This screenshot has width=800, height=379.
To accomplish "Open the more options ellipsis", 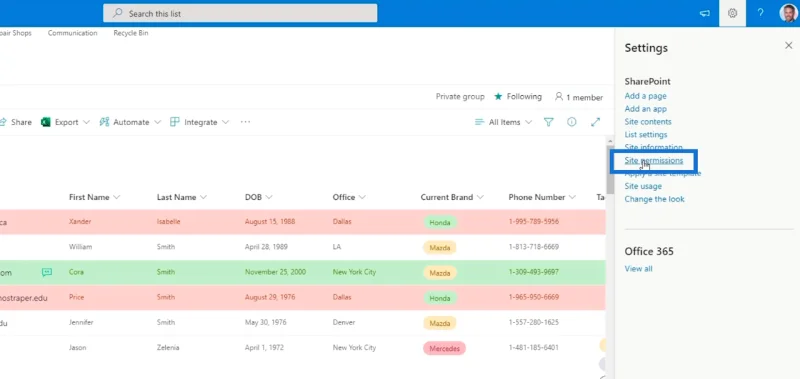I will [x=245, y=122].
